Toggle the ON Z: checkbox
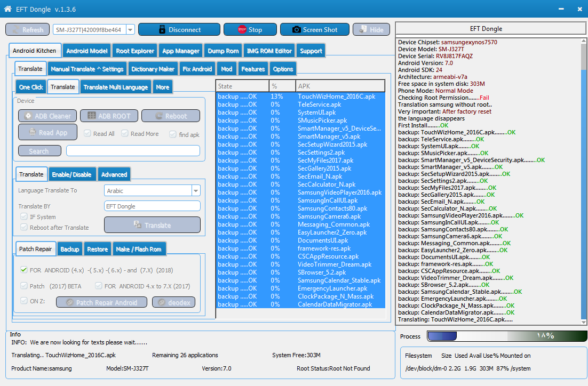The image size is (588, 386). 24,301
